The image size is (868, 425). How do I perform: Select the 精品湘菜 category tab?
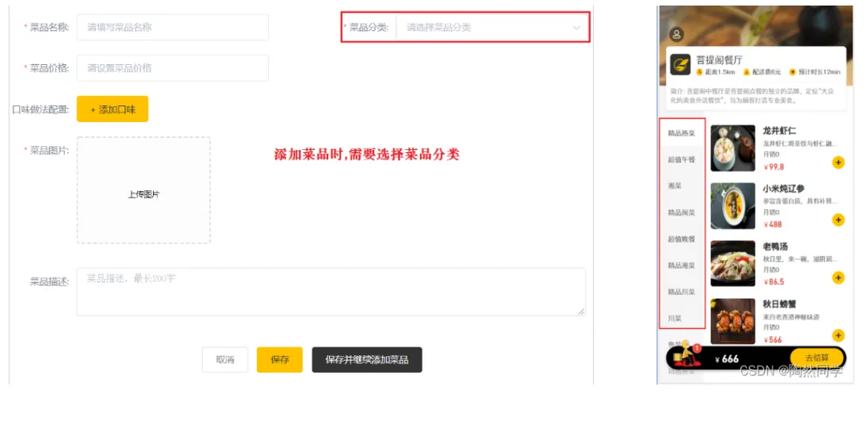pyautogui.click(x=682, y=266)
